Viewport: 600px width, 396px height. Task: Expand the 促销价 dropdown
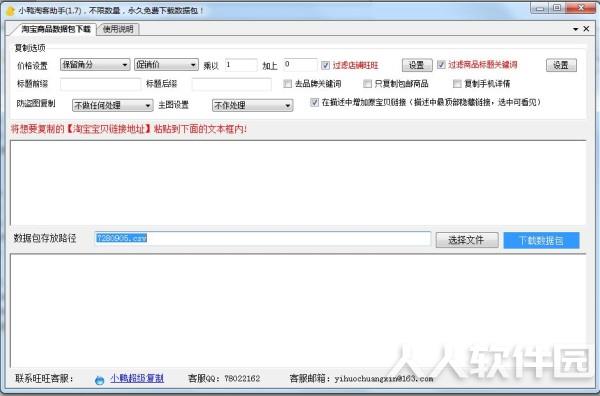tap(166, 65)
